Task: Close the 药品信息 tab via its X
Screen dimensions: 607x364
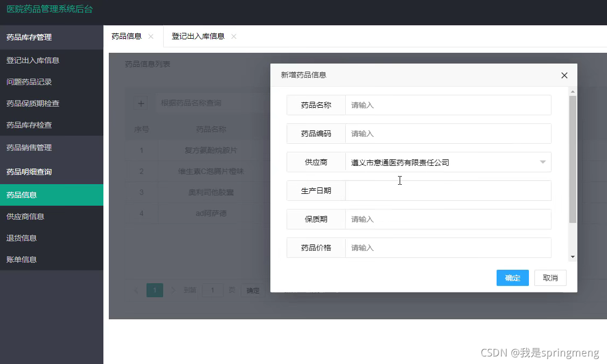Action: point(151,37)
